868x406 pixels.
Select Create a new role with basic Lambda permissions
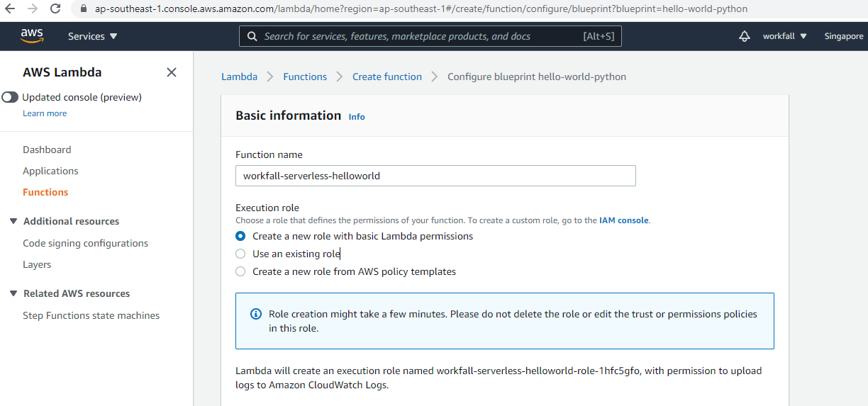(240, 236)
